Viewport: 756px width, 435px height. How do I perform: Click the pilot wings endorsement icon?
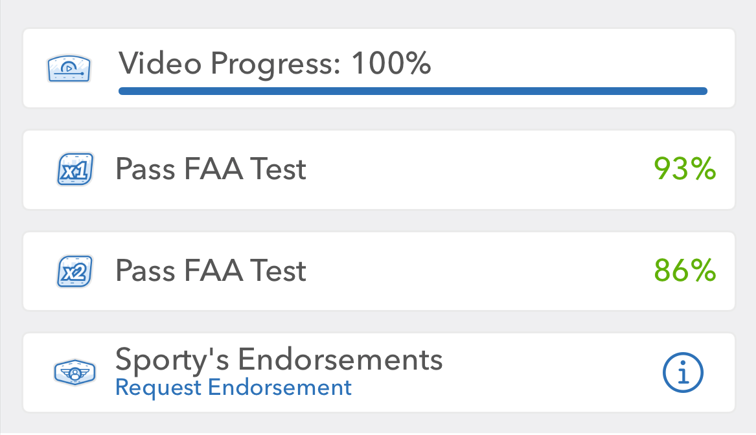(x=75, y=372)
